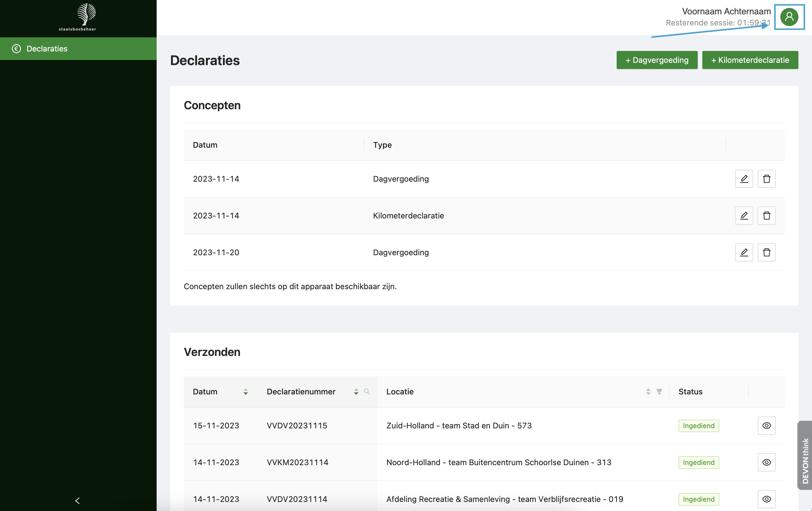
Task: Search within Declaratienummer column
Action: [367, 392]
